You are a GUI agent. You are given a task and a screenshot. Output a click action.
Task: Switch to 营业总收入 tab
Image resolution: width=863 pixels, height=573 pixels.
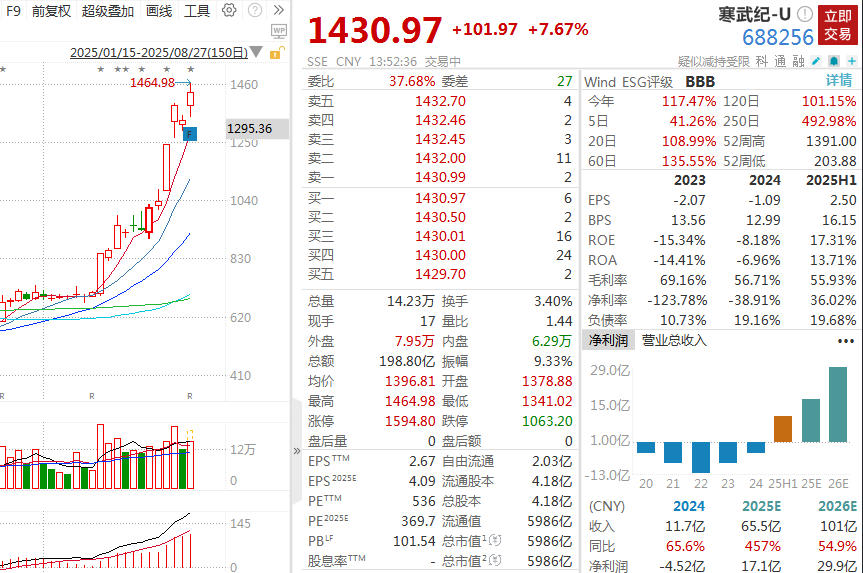(674, 340)
